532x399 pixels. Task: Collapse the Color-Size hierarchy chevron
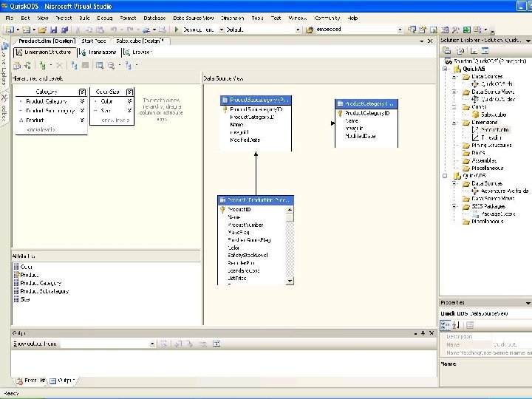[129, 92]
